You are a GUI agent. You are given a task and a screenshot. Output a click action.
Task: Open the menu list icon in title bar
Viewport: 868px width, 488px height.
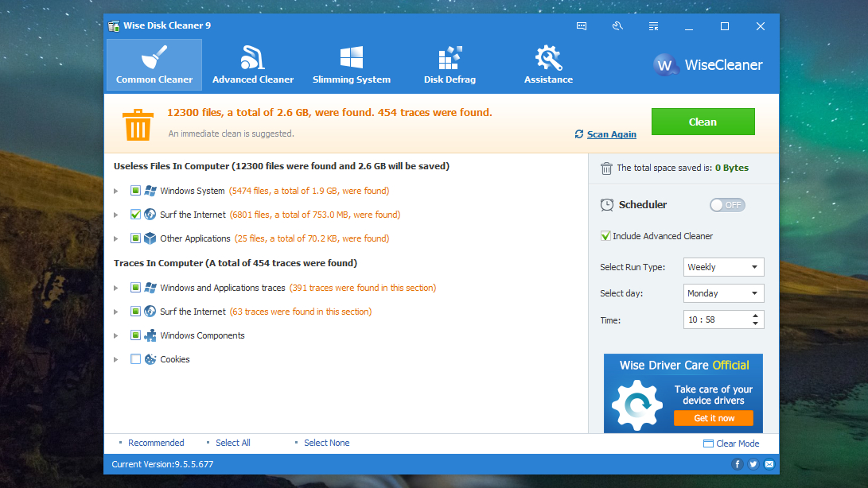653,26
